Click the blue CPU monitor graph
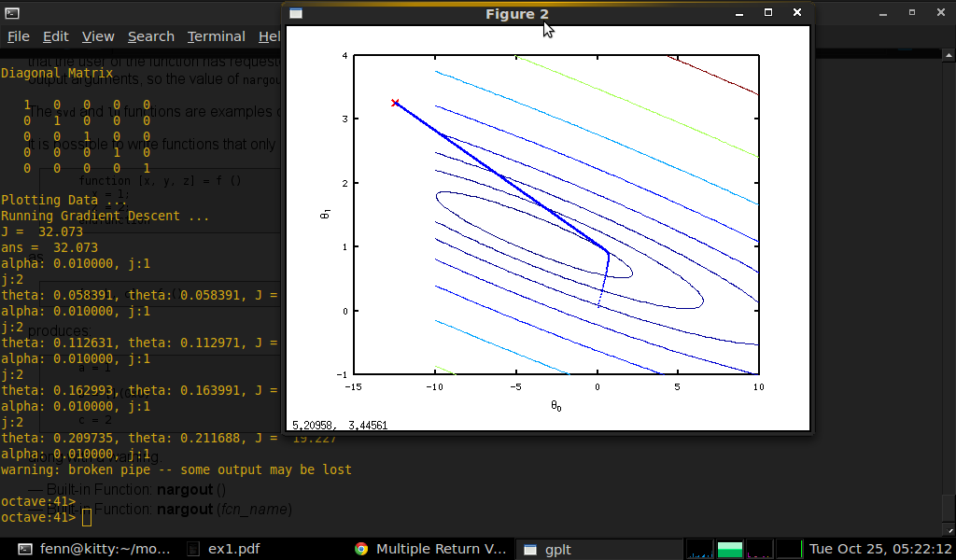This screenshot has height=560, width=956. coord(700,549)
